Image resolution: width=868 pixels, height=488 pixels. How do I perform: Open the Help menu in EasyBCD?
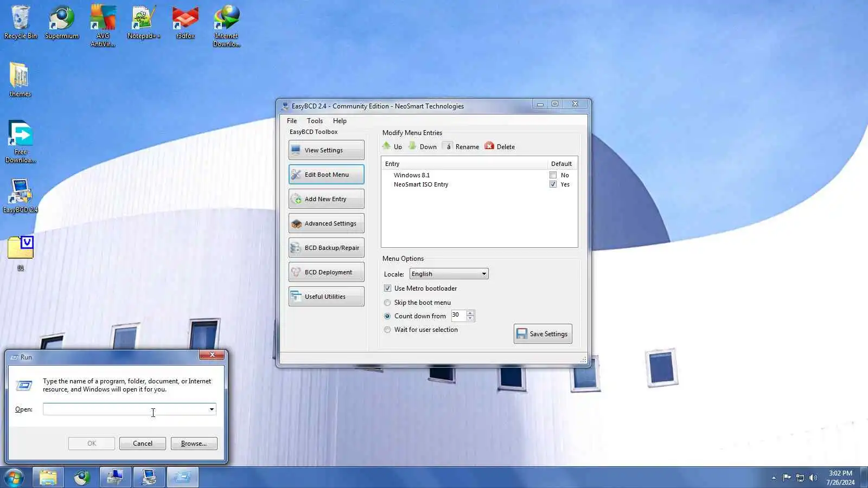pos(340,121)
